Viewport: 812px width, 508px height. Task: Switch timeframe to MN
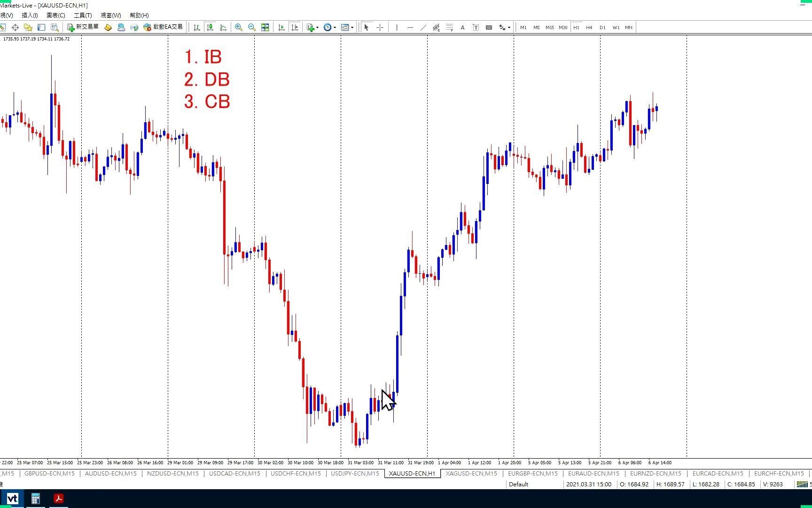[x=629, y=27]
